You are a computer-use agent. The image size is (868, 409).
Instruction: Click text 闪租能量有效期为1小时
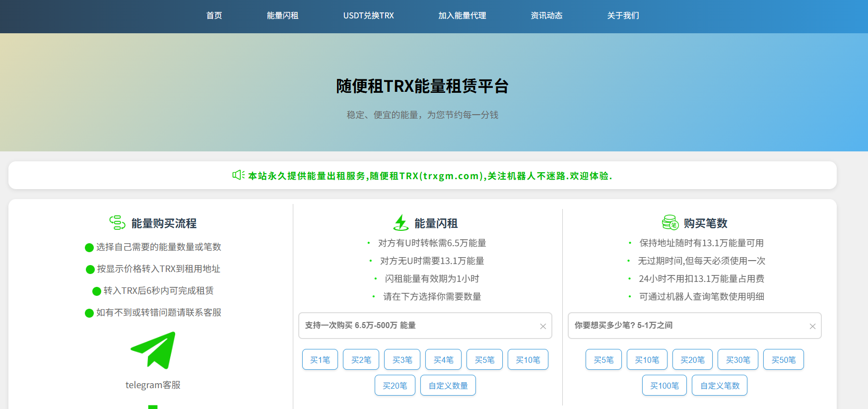tap(432, 278)
